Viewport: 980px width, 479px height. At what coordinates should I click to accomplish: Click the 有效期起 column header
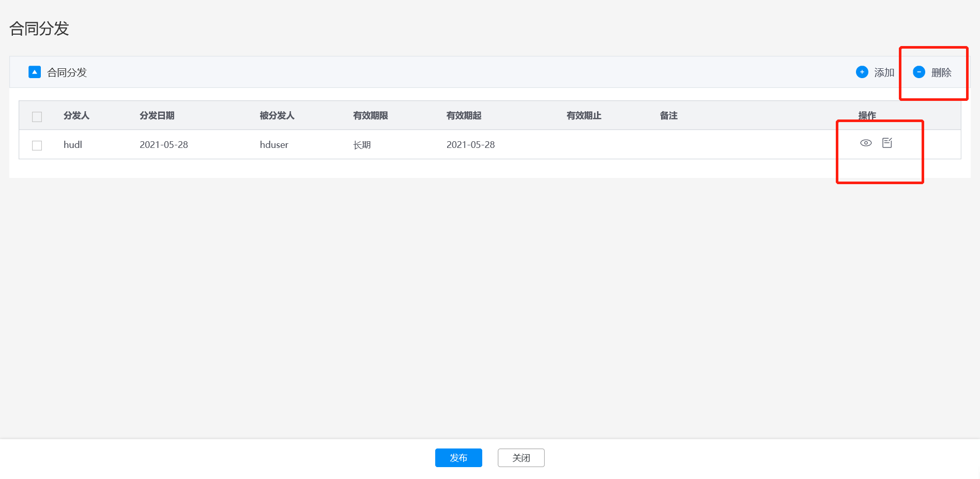pyautogui.click(x=464, y=115)
